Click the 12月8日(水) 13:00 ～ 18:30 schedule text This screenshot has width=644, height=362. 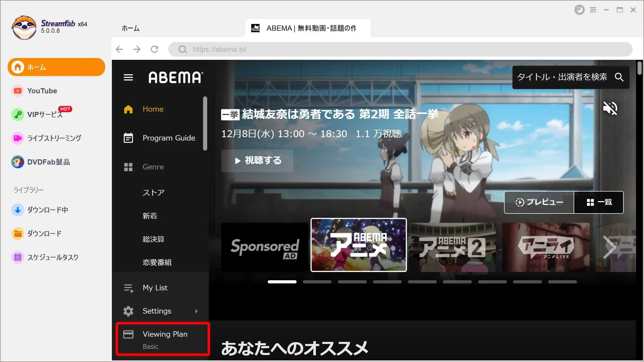coord(284,134)
